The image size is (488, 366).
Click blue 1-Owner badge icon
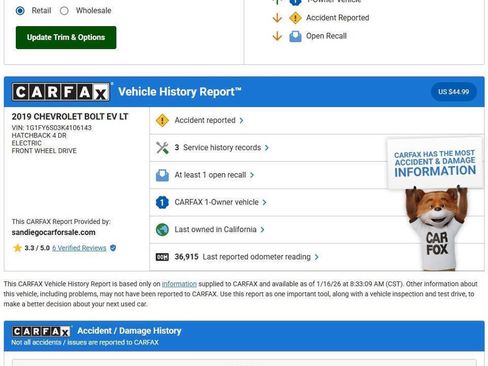[x=162, y=202]
